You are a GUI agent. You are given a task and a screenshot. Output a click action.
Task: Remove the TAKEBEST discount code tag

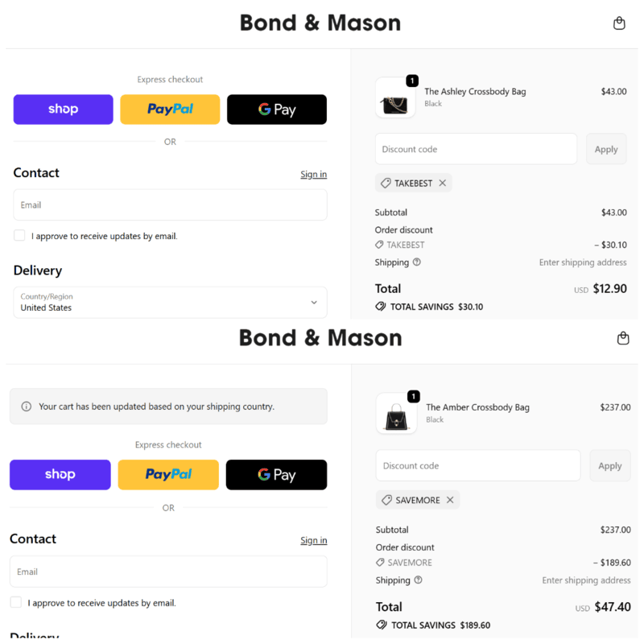pos(442,184)
